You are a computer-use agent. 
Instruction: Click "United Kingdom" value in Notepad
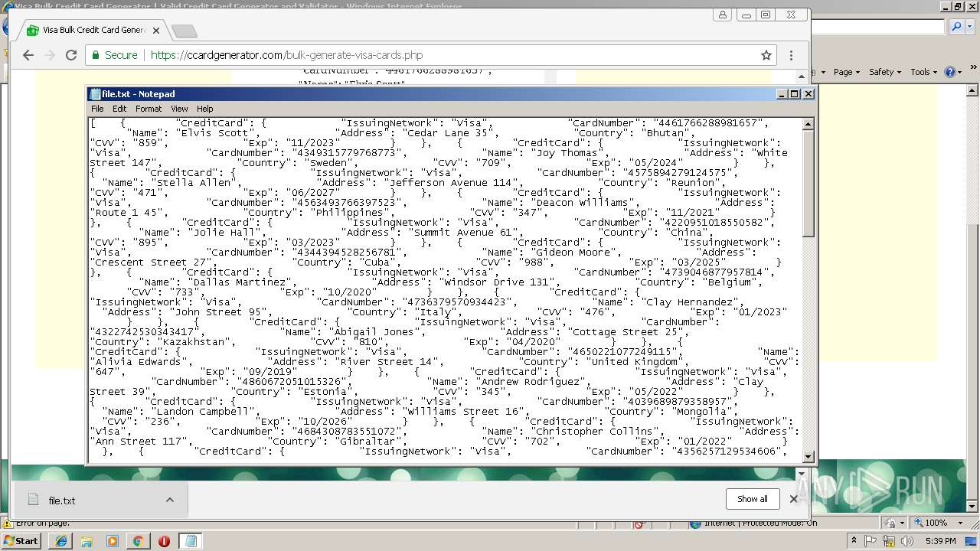pyautogui.click(x=629, y=361)
